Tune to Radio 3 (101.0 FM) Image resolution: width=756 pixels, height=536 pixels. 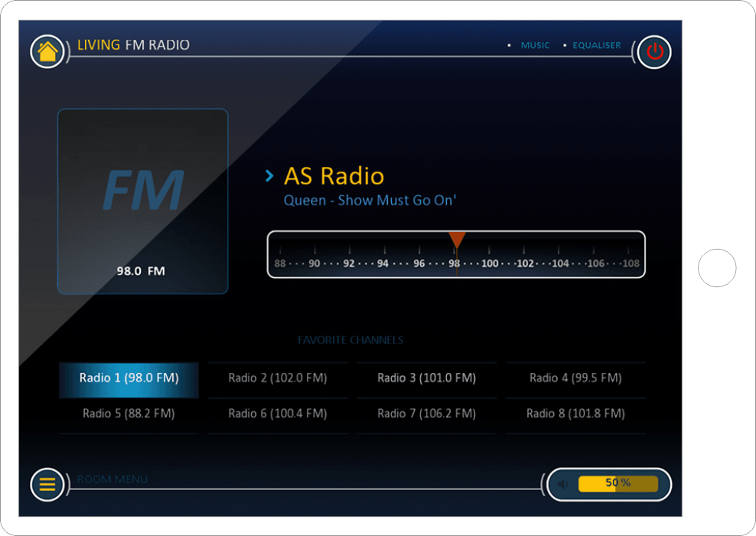426,378
